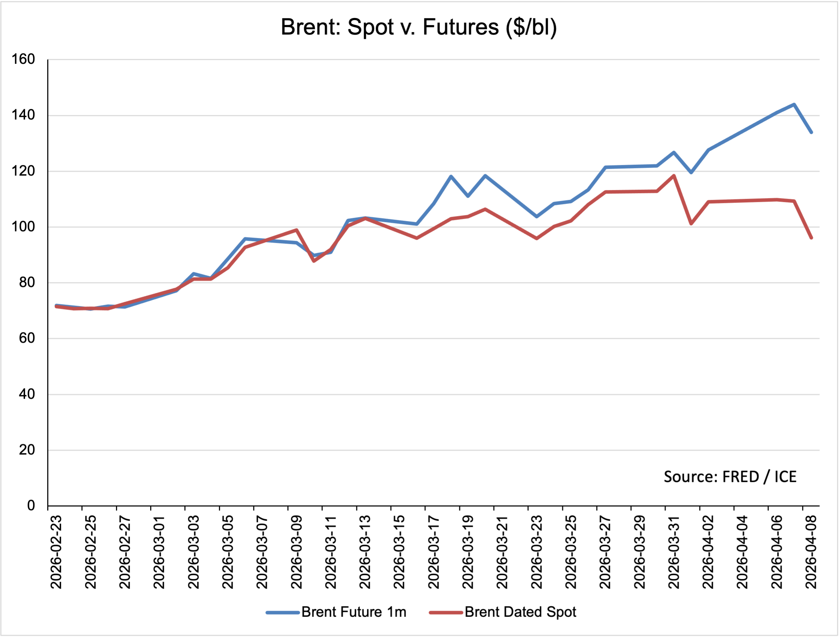Click the 2026-02-23 date axis label

56,552
